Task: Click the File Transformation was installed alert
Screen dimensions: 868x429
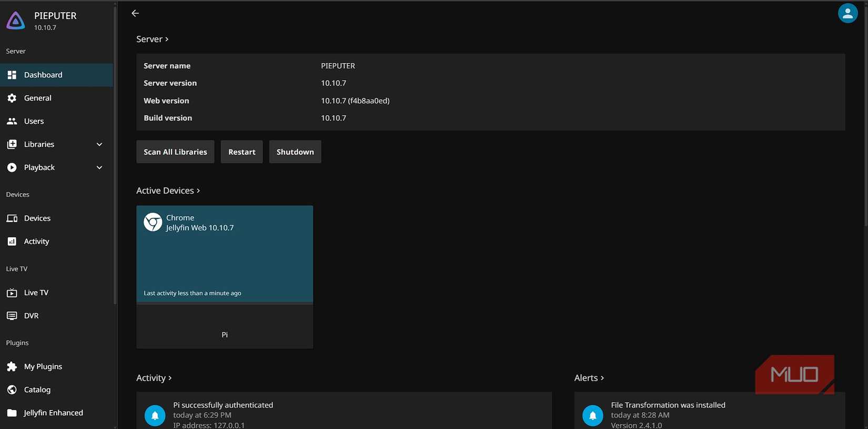Action: [710, 411]
